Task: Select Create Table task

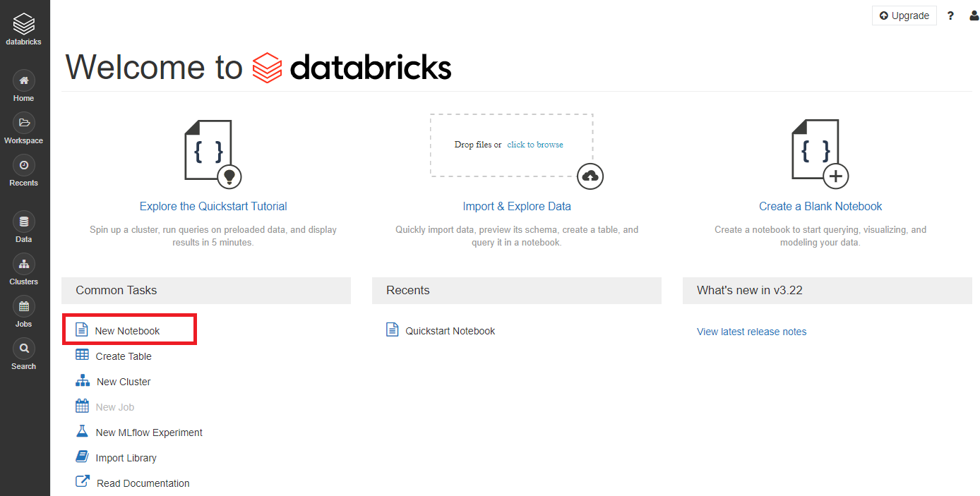Action: click(x=124, y=356)
